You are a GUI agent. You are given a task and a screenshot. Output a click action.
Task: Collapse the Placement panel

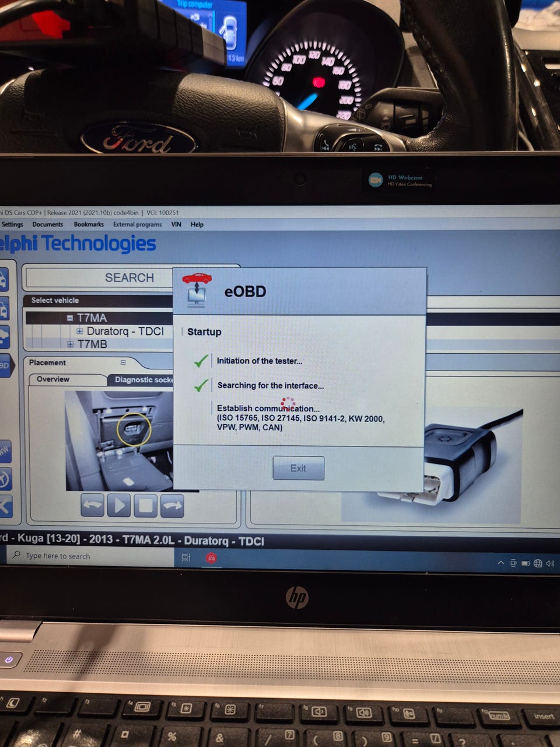[x=123, y=362]
